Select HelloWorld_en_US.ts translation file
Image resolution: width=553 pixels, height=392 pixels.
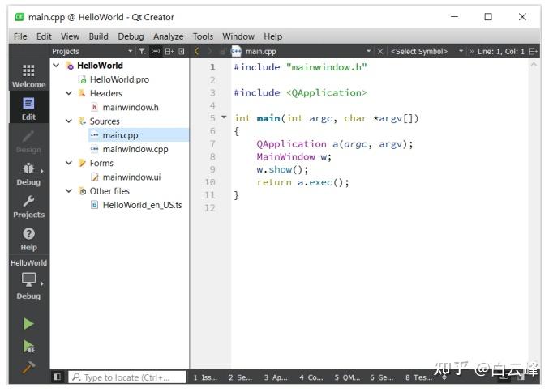142,205
